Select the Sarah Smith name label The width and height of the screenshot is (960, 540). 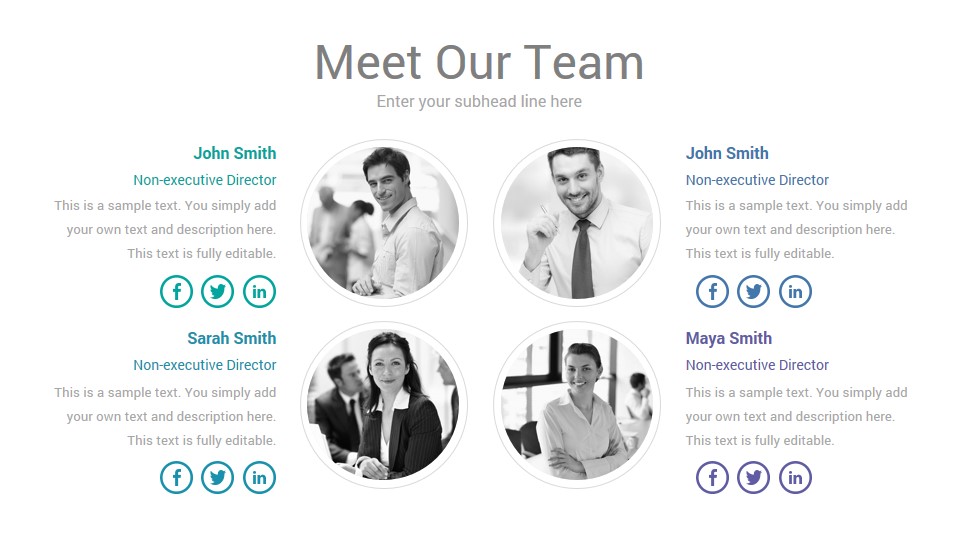pyautogui.click(x=231, y=338)
